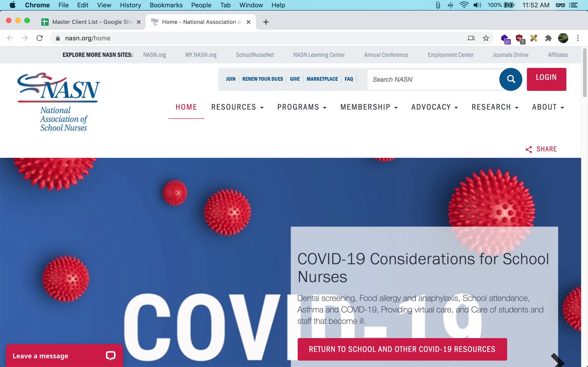Open the chat bubble in Leave a message
This screenshot has height=367, width=588.
click(x=110, y=356)
